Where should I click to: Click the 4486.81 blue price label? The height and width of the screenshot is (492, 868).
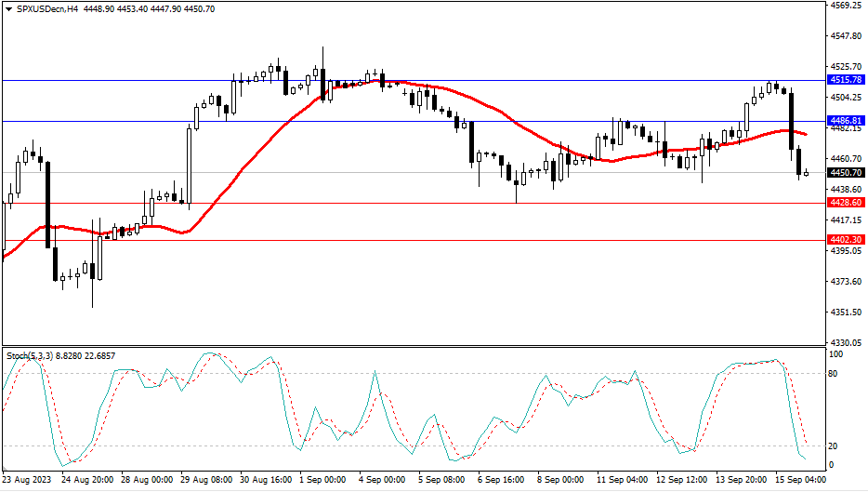[x=847, y=121]
